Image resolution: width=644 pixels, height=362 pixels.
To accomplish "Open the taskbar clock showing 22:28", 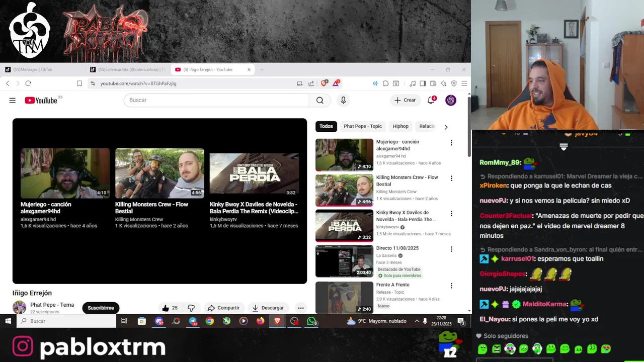I will tap(441, 321).
